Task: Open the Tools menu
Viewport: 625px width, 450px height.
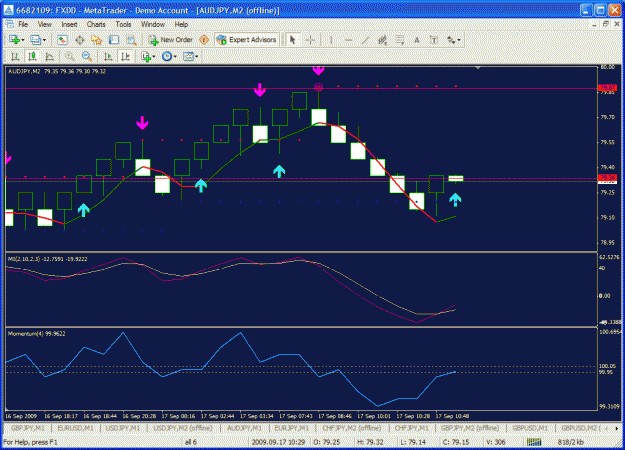Action: point(123,25)
